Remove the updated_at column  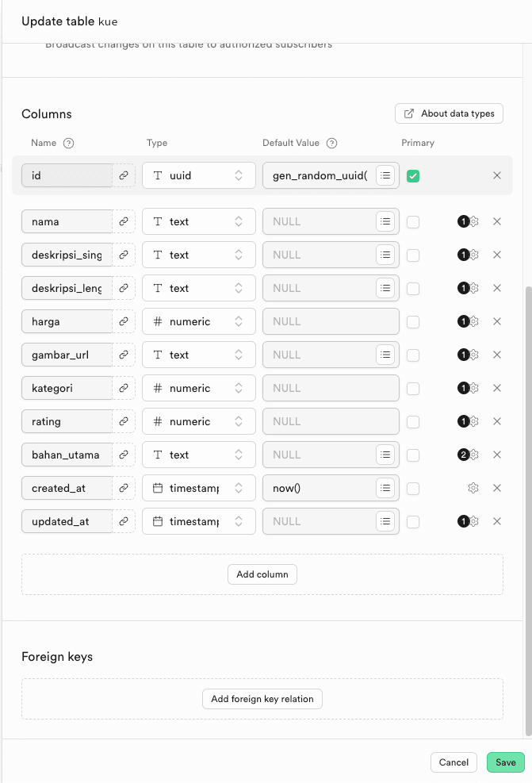click(x=497, y=521)
